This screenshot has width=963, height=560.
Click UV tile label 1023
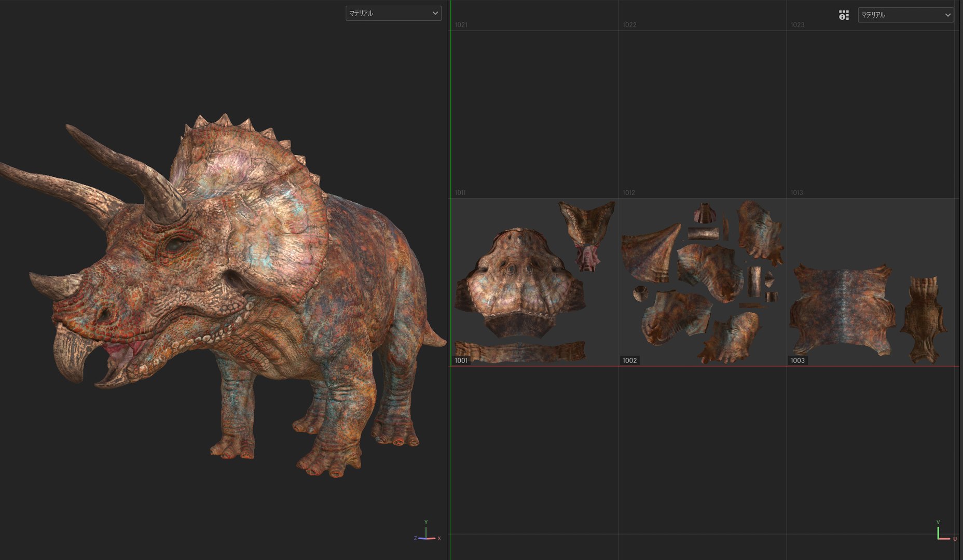(x=797, y=25)
